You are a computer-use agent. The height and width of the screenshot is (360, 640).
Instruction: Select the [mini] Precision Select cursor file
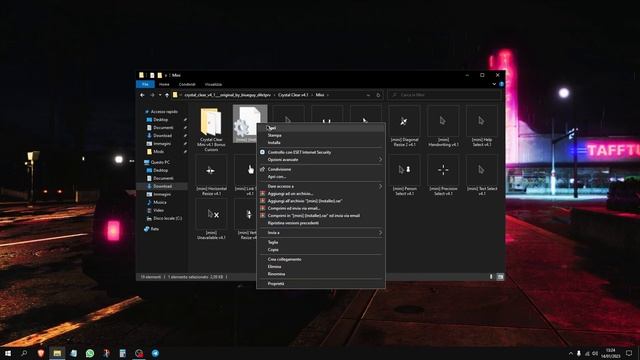pyautogui.click(x=443, y=176)
